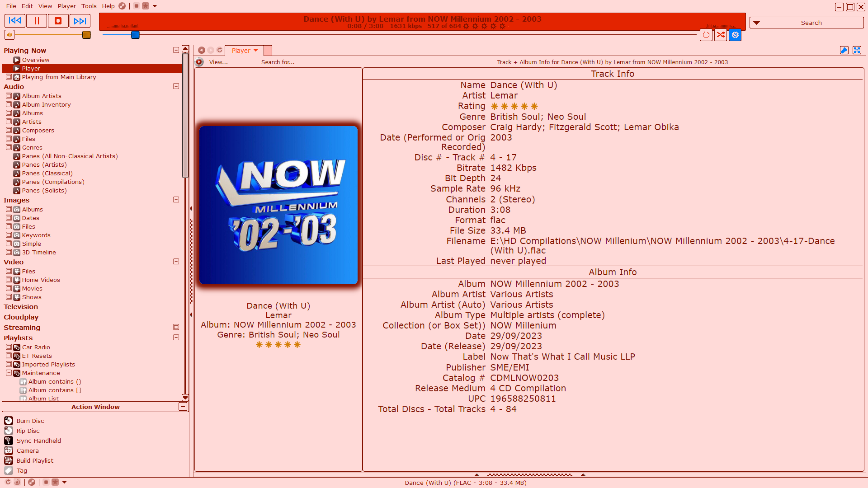Toggle shuffle playback mode
The width and height of the screenshot is (868, 488).
click(x=721, y=35)
